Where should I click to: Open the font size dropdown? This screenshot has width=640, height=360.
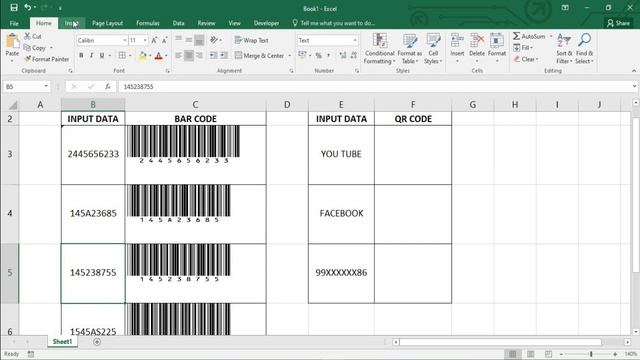click(x=145, y=40)
